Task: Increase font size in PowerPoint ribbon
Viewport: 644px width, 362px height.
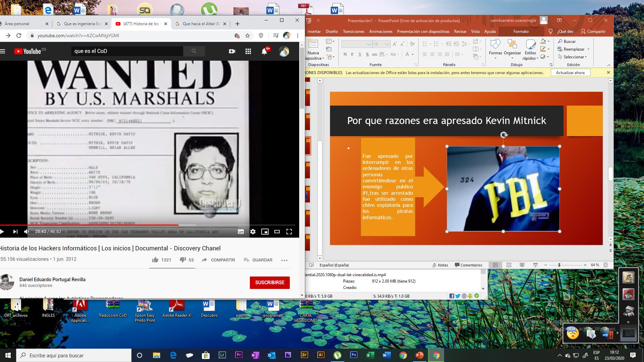Action: 395,44
